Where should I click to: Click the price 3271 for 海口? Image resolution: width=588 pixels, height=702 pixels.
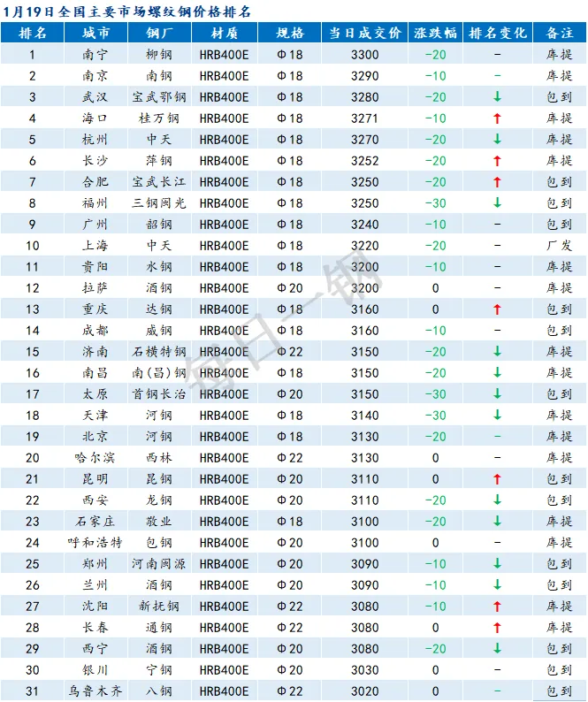click(x=364, y=118)
